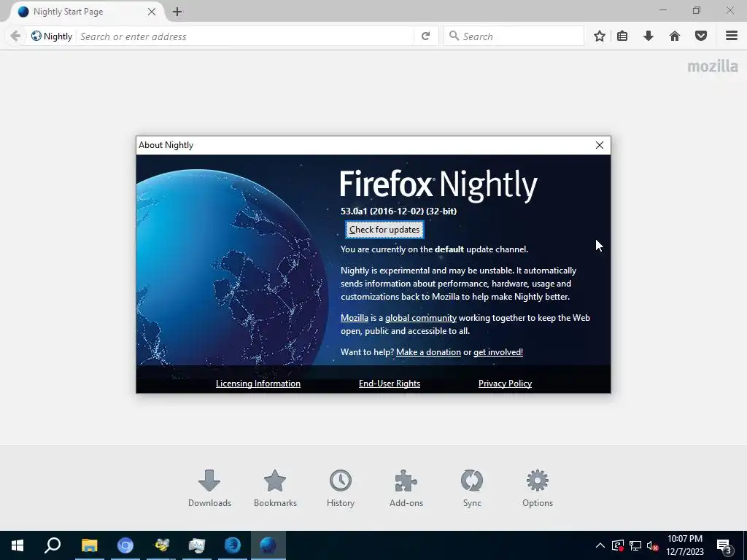Viewport: 747px width, 560px height.
Task: Go to the home page icon
Action: (x=675, y=36)
